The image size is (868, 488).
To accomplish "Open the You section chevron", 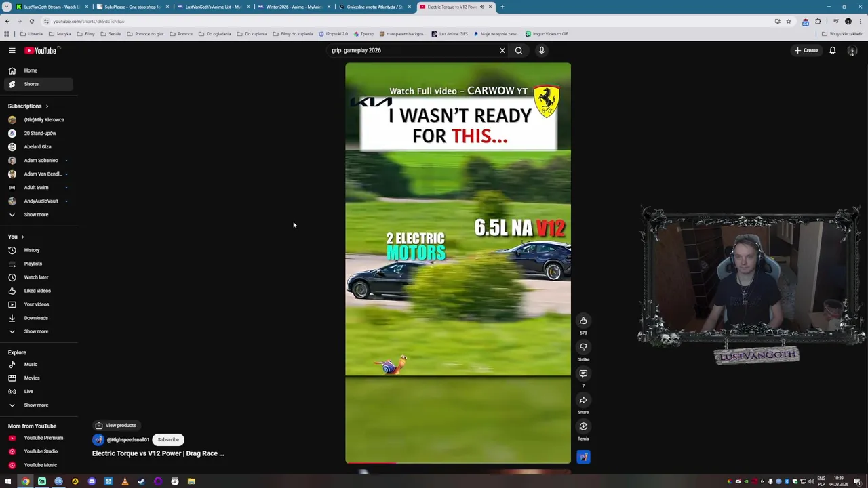I will click(16, 237).
